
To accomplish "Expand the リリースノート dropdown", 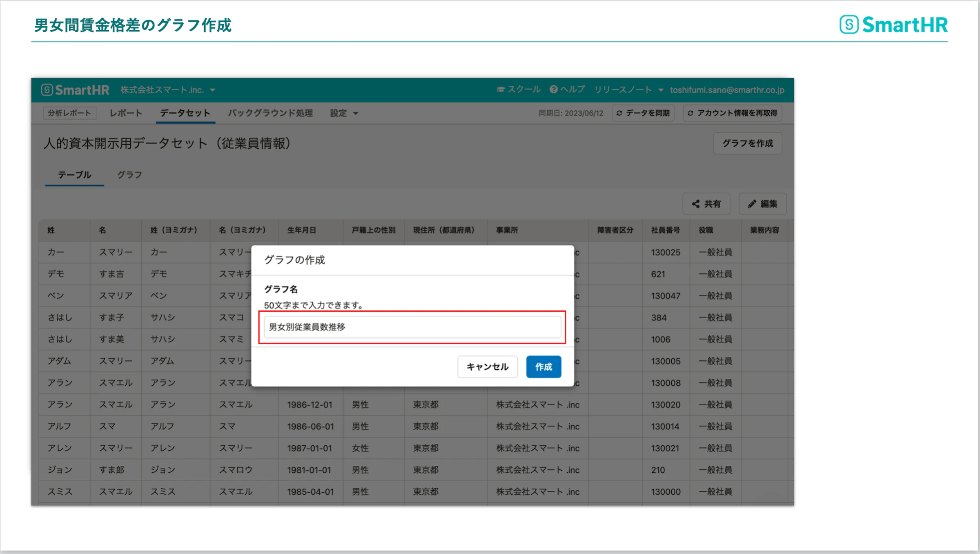I will 628,89.
